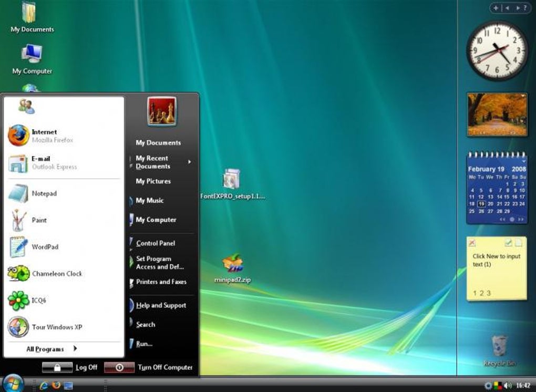Viewport: 536px width, 392px height.
Task: Switch to sticky note page 1
Action: pos(475,293)
